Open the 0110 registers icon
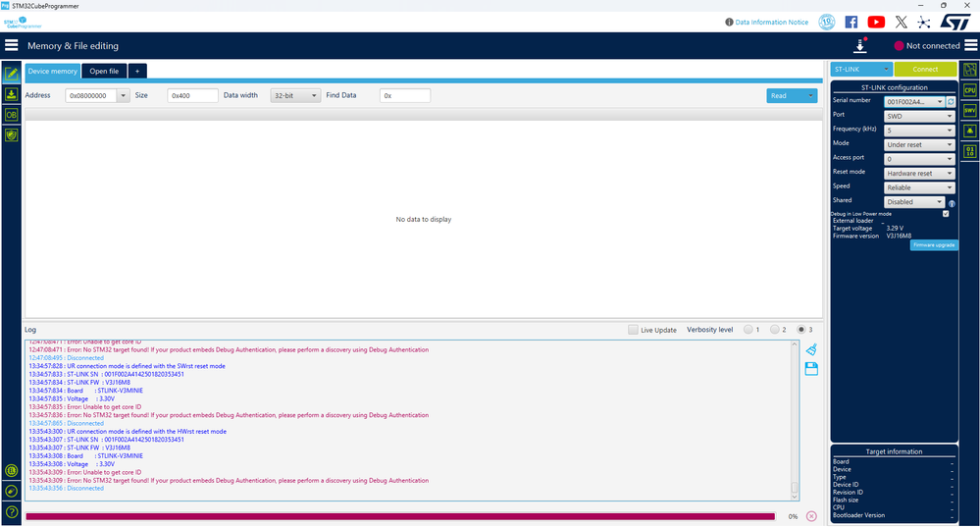This screenshot has height=527, width=980. [970, 151]
